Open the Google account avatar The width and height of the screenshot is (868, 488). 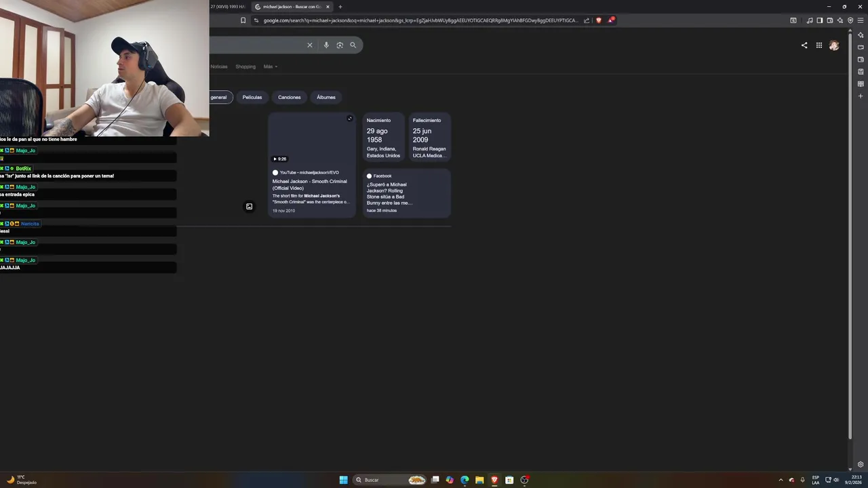834,45
